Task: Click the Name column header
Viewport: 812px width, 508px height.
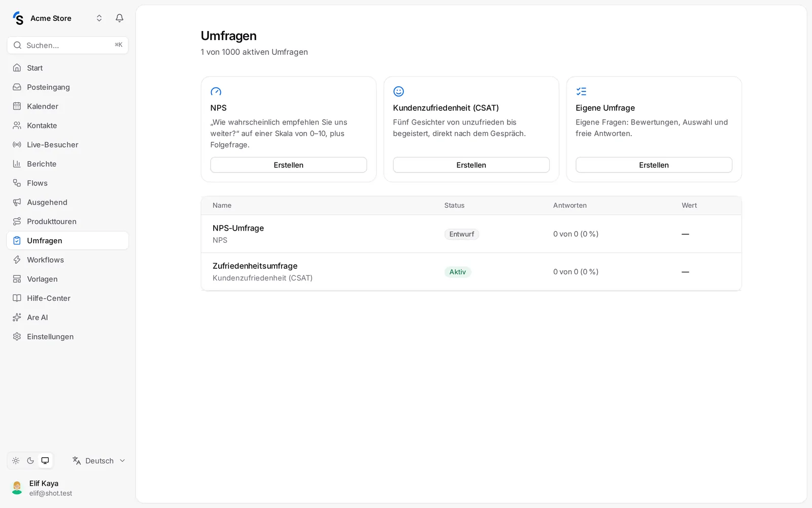Action: point(222,205)
